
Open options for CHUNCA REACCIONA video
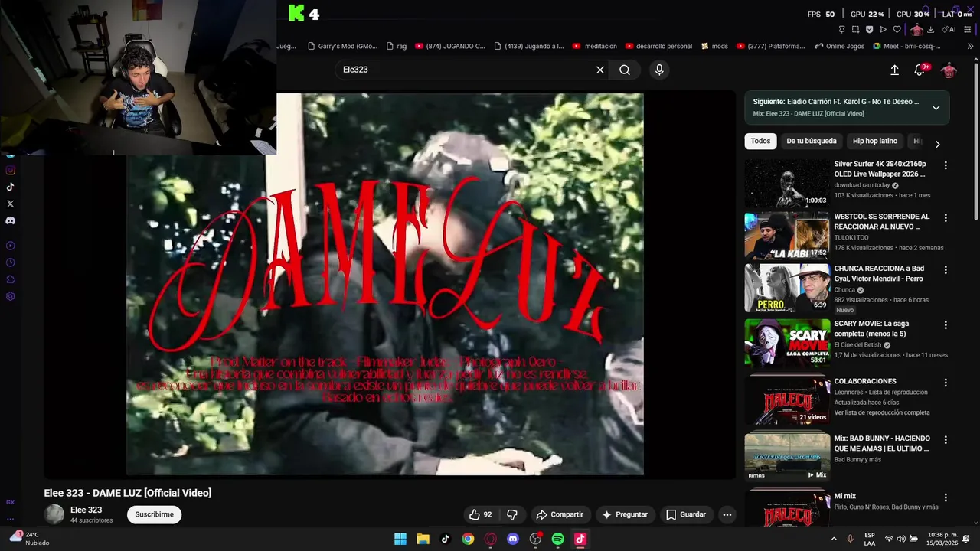(x=946, y=270)
